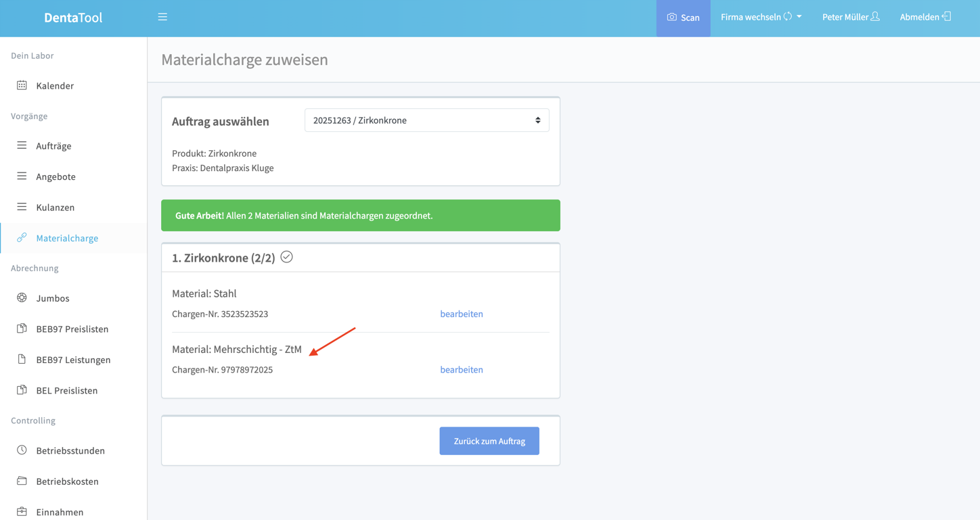Open the Auftrag auswählen dropdown
Image resolution: width=980 pixels, height=520 pixels.
[x=426, y=120]
